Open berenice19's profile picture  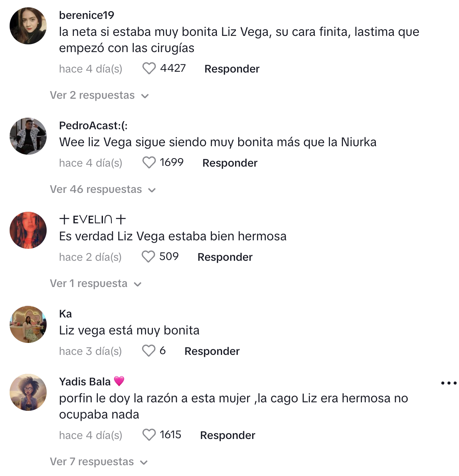pyautogui.click(x=28, y=26)
